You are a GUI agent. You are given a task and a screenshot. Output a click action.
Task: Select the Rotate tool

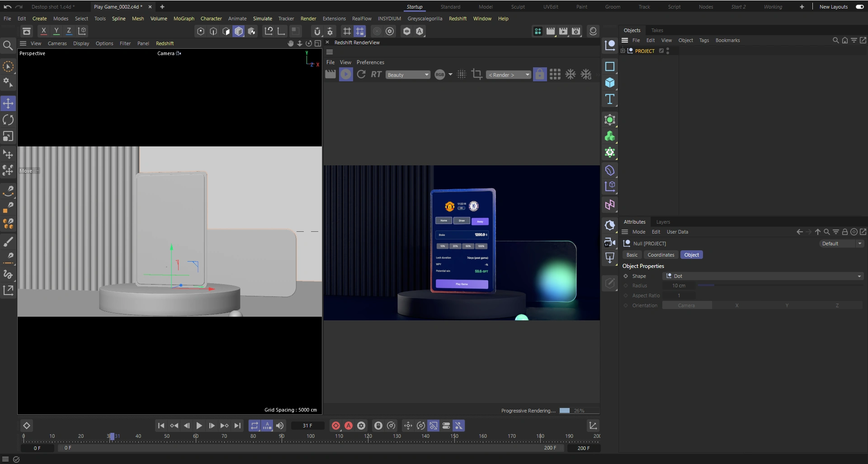coord(8,120)
